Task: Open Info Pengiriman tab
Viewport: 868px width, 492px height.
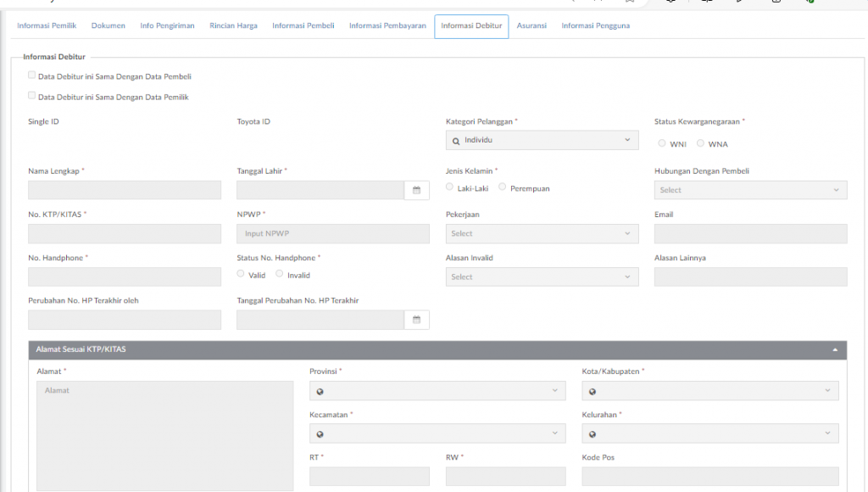Action: click(x=167, y=26)
